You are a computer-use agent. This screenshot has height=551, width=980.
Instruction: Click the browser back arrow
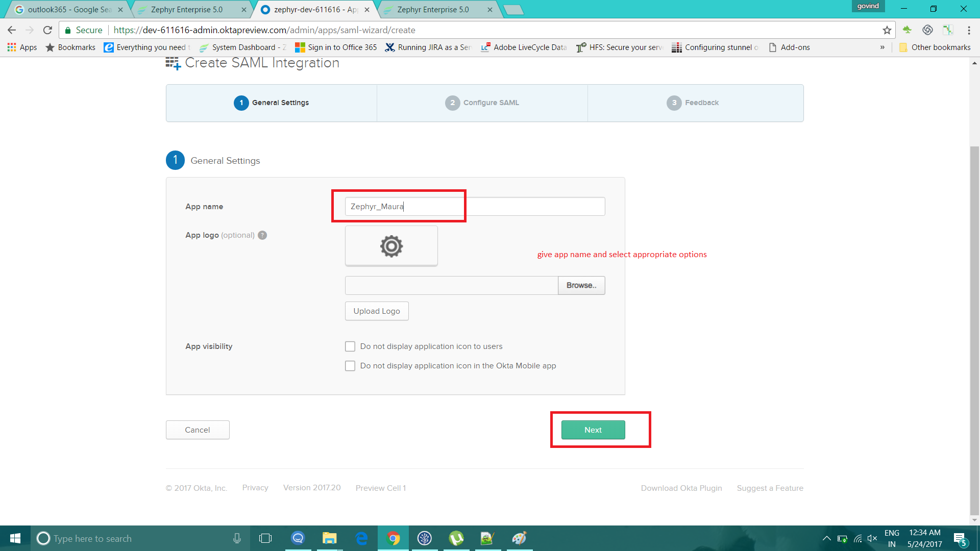pyautogui.click(x=12, y=30)
